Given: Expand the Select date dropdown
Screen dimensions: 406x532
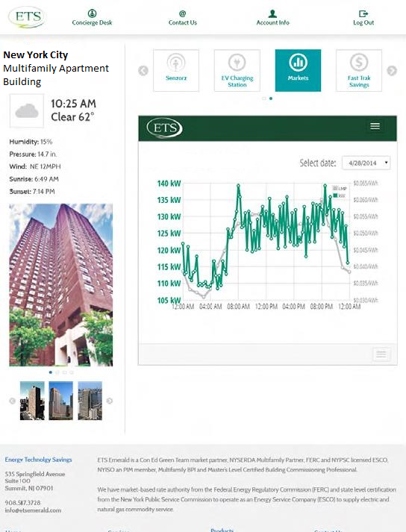Looking at the screenshot, I should [366, 163].
